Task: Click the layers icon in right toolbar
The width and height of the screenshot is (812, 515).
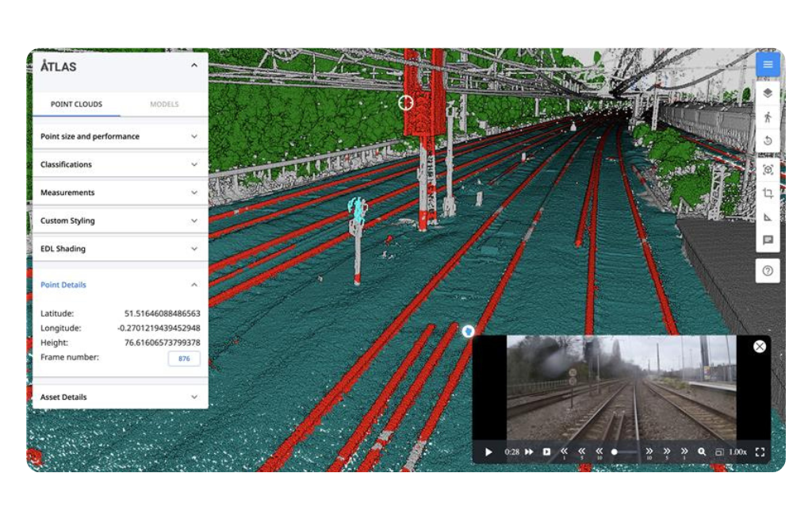Action: point(767,92)
